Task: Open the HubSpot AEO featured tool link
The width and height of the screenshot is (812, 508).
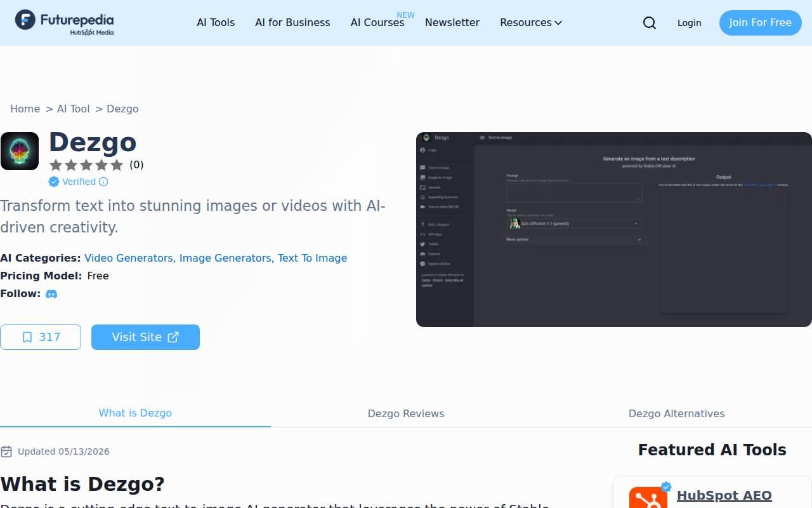Action: point(724,495)
